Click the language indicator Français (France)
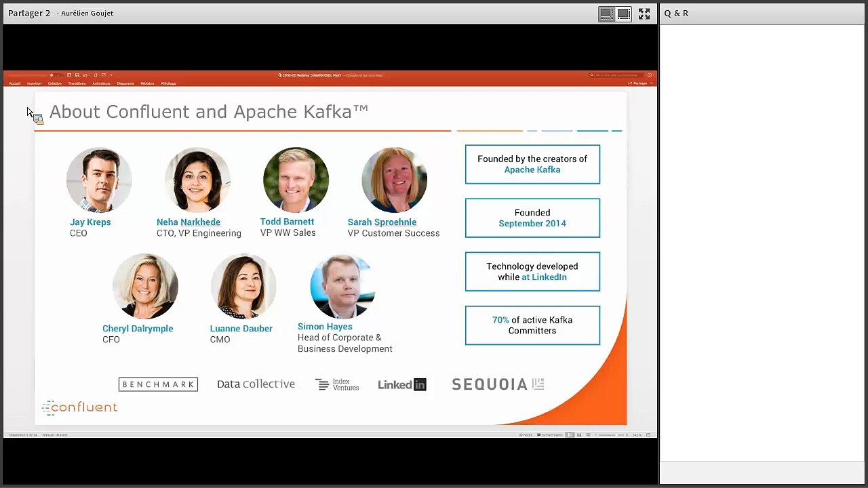The image size is (868, 488). click(x=55, y=435)
